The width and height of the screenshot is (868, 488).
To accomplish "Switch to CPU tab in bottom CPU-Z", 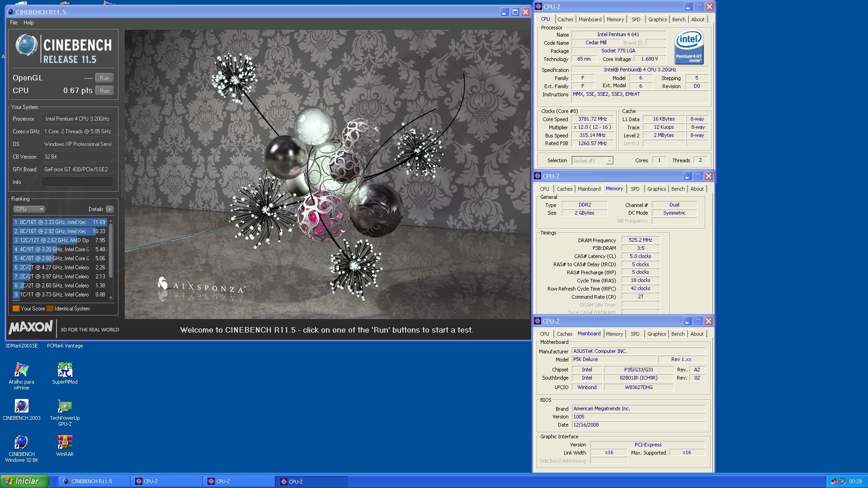I will (x=544, y=334).
